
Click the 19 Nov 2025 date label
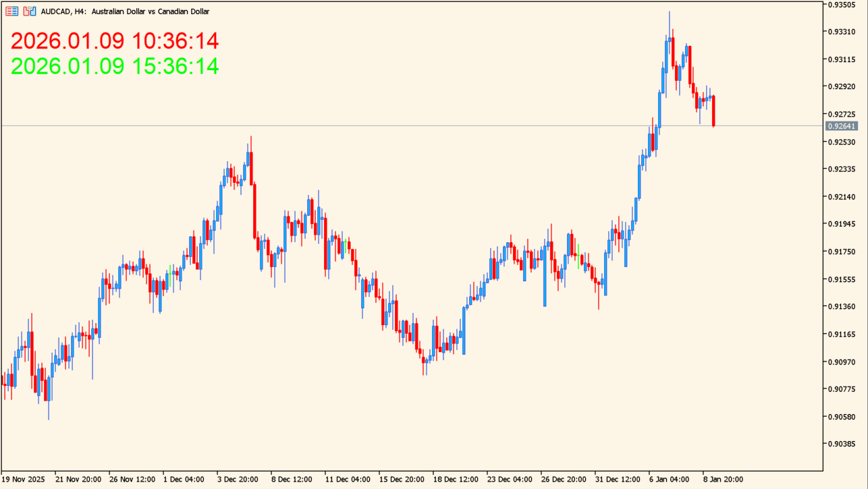[x=24, y=479]
